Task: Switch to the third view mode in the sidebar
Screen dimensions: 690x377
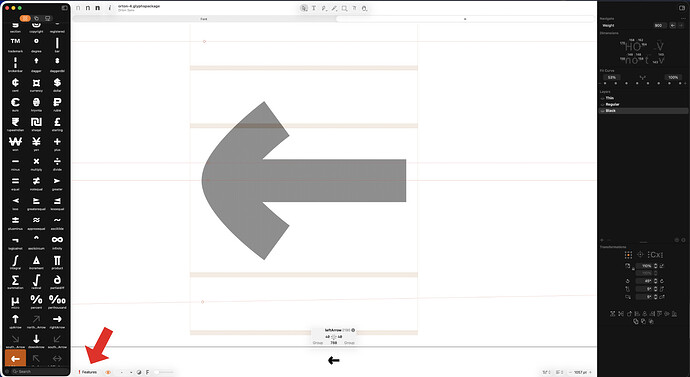Action: tap(48, 18)
